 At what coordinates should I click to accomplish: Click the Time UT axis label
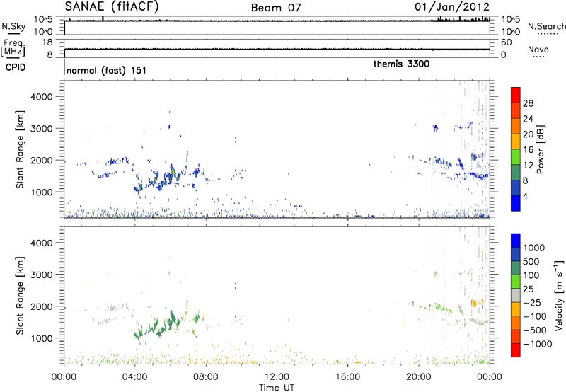point(277,388)
